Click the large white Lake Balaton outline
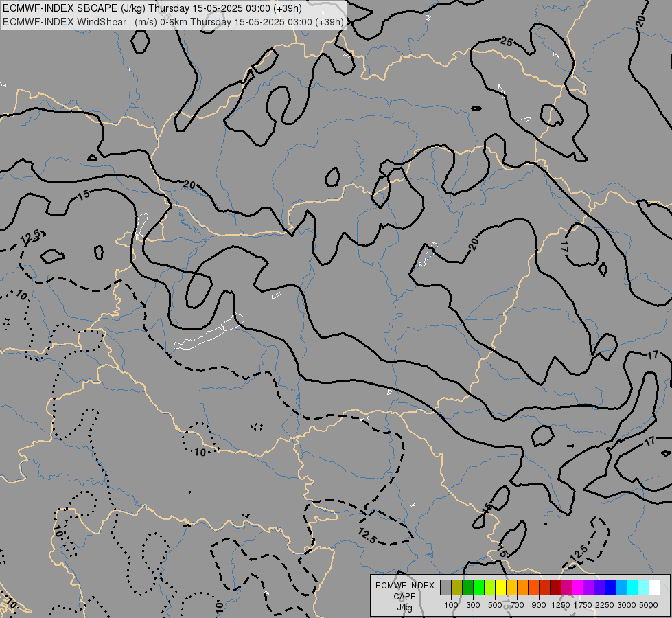 click(209, 332)
